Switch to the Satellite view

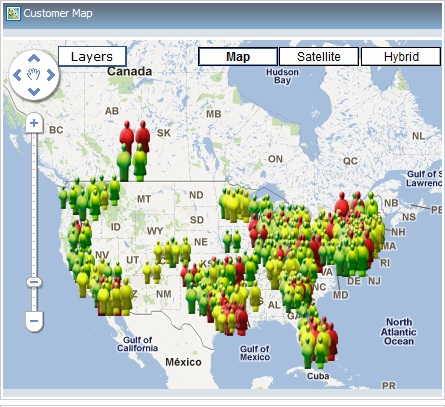[319, 57]
